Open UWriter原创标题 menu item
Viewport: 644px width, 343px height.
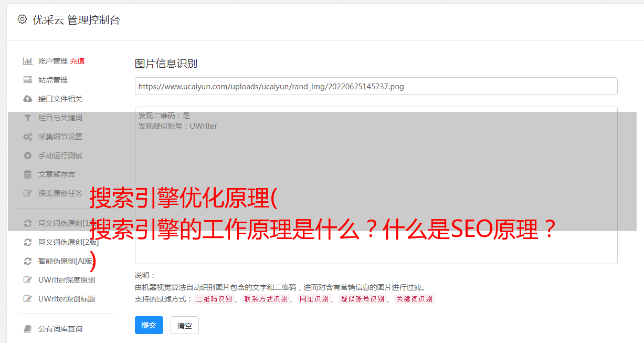67,299
